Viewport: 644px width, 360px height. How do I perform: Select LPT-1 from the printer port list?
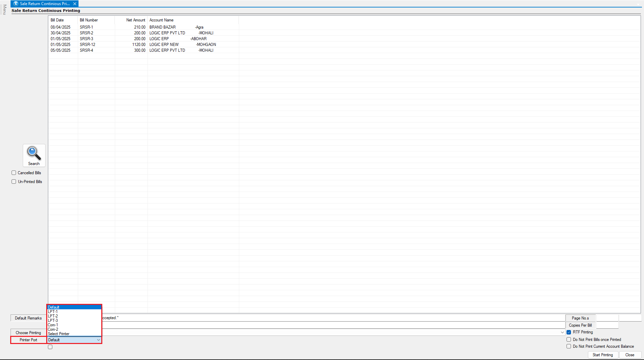click(53, 312)
